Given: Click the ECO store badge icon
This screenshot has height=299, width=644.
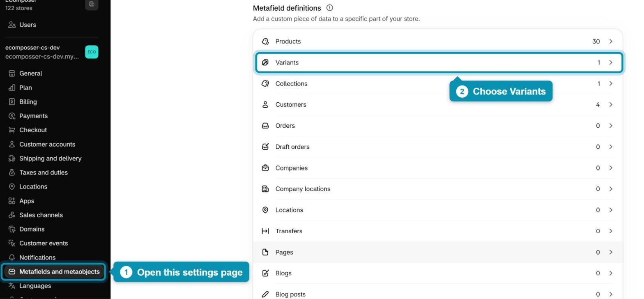Looking at the screenshot, I should [92, 52].
